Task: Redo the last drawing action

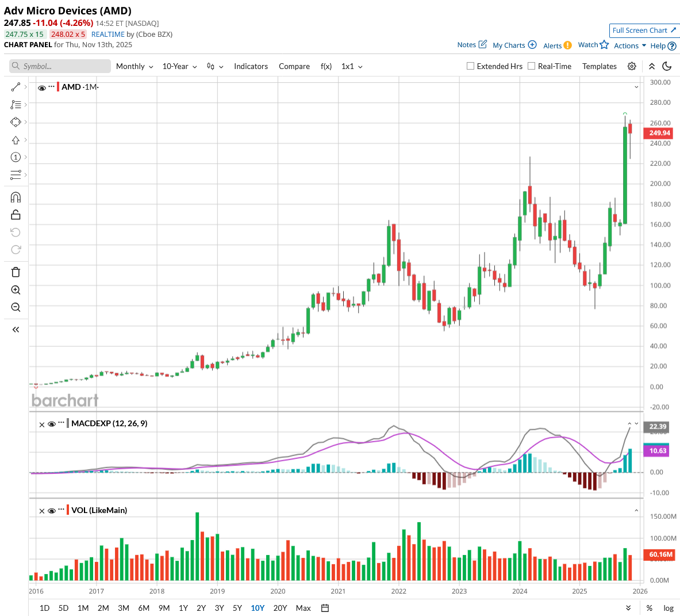Action: click(x=16, y=250)
